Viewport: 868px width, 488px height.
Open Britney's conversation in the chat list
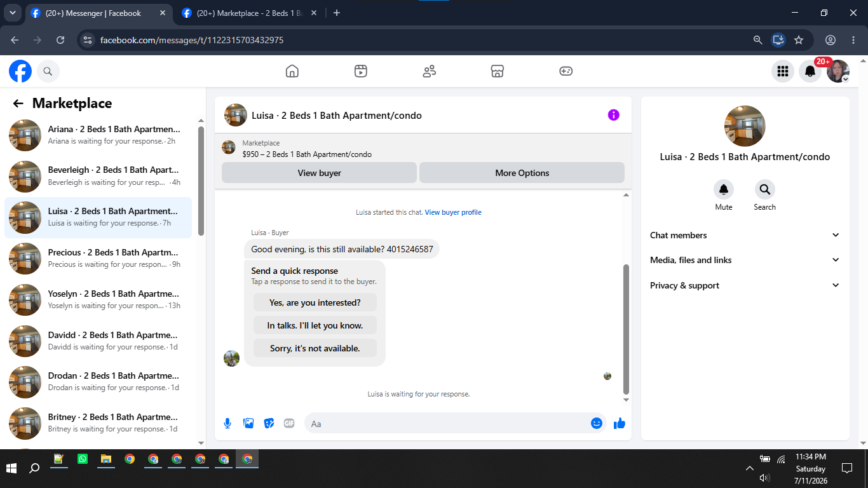(98, 423)
